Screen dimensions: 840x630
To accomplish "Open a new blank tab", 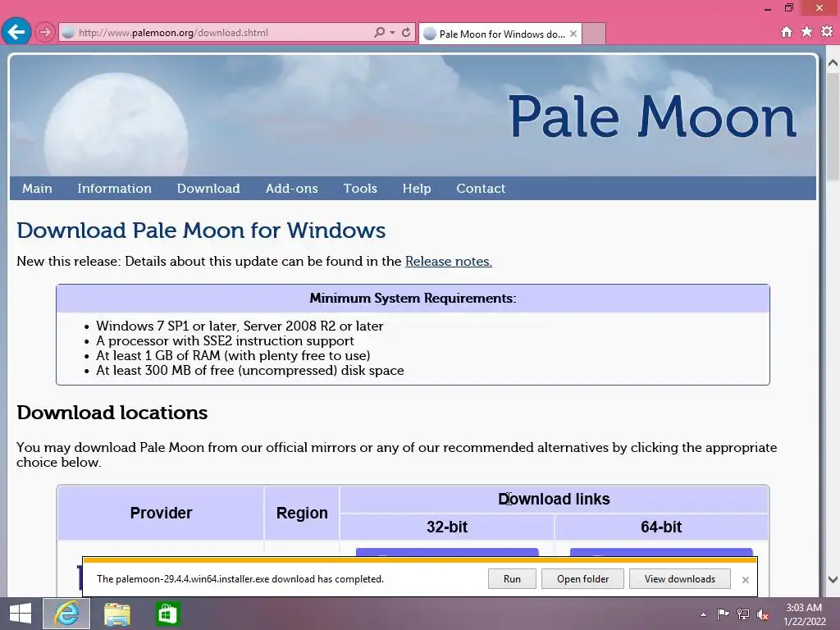I will coord(594,34).
